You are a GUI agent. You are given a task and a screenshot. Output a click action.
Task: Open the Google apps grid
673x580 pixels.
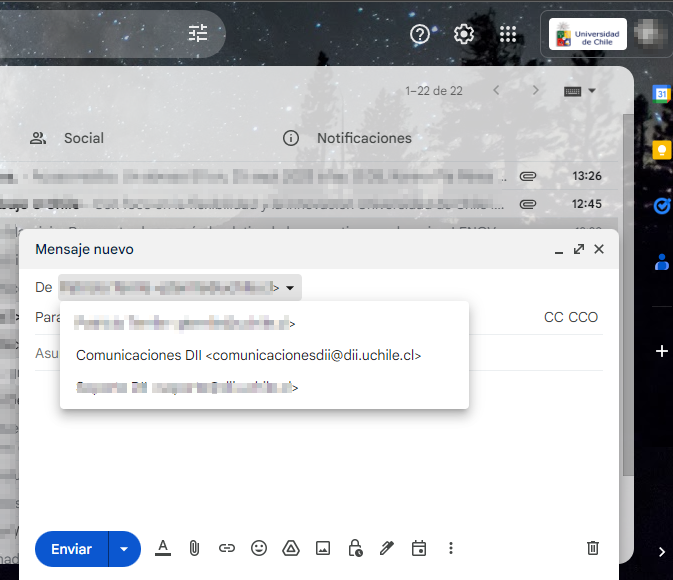click(x=508, y=34)
